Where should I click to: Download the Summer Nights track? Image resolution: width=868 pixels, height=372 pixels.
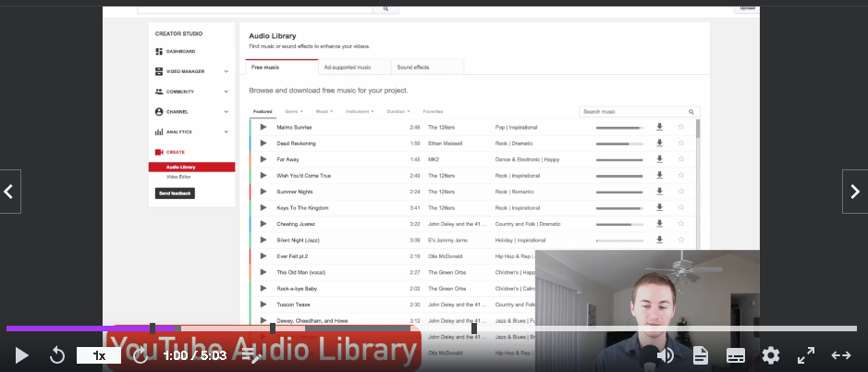coord(659,192)
